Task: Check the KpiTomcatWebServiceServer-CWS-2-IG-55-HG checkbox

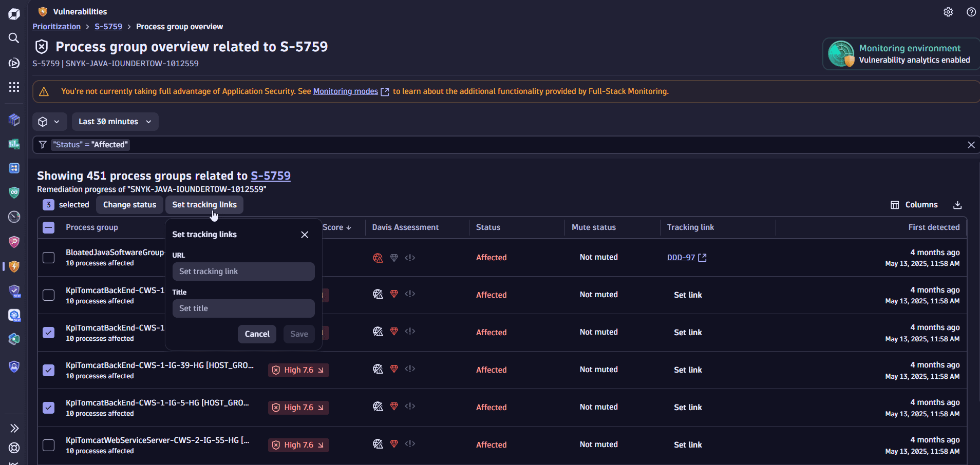Action: tap(48, 445)
